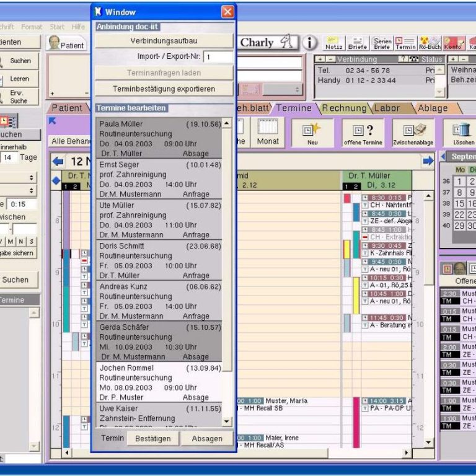Select the Ernst Seger appointment entry
This screenshot has height=476, width=476.
click(x=159, y=179)
